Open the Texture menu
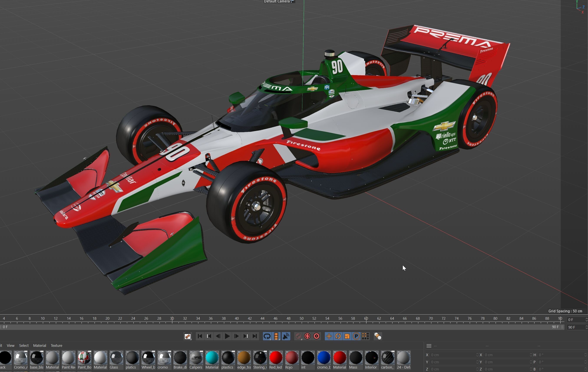 tap(56, 345)
